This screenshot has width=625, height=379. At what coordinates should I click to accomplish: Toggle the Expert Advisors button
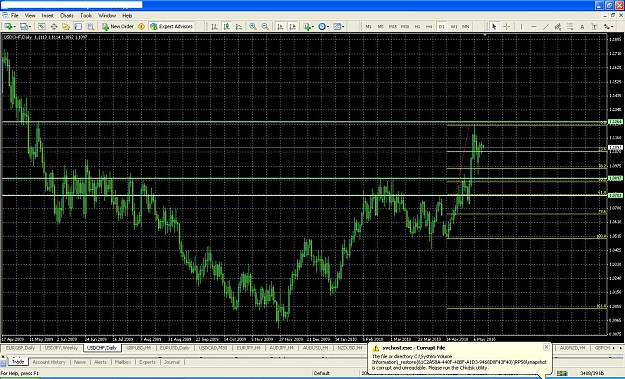[x=171, y=26]
